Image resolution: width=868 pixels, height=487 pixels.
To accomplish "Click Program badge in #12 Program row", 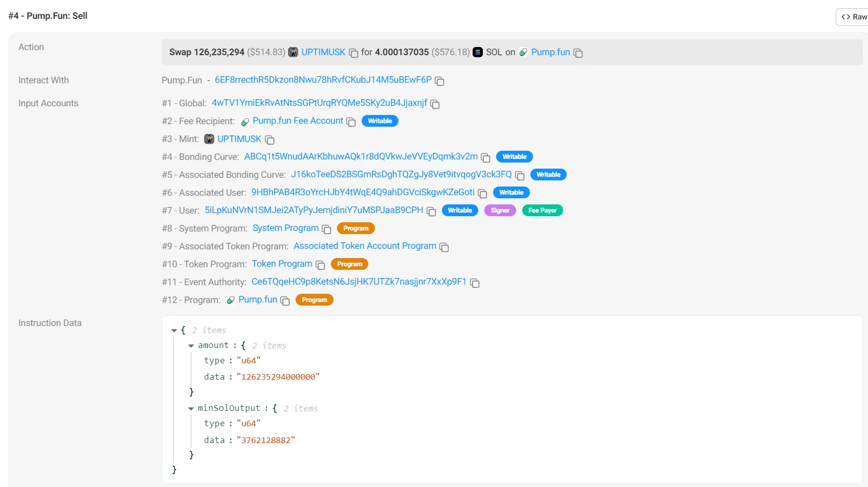I will [x=315, y=300].
